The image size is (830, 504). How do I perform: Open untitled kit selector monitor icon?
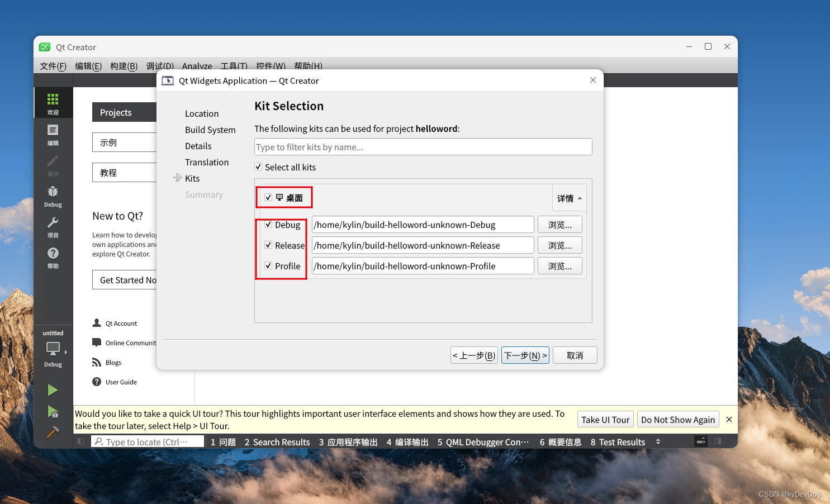pyautogui.click(x=53, y=349)
